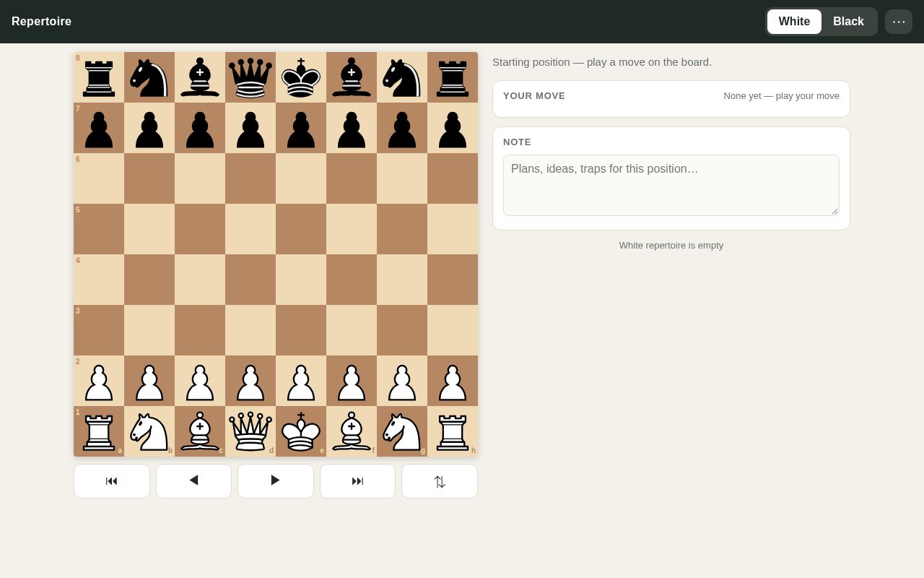
Task: Select the white pawn on e2
Action: coord(301,381)
